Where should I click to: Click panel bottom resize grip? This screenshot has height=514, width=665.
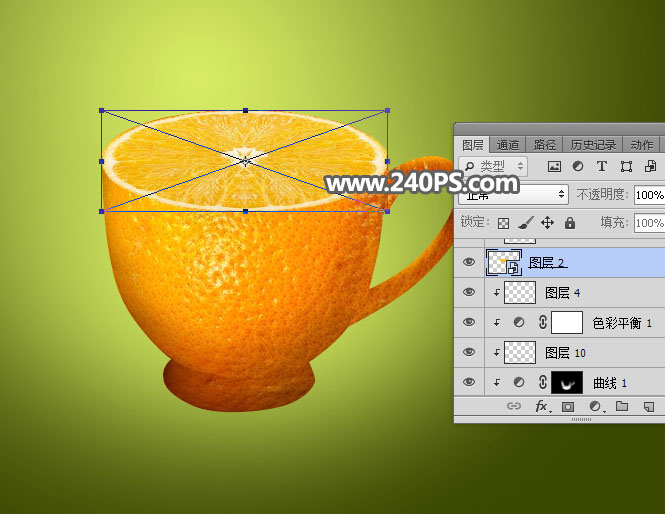(x=581, y=419)
